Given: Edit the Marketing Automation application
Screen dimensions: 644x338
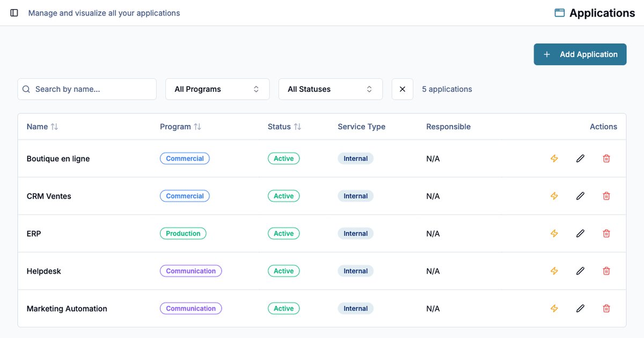Looking at the screenshot, I should pyautogui.click(x=580, y=308).
